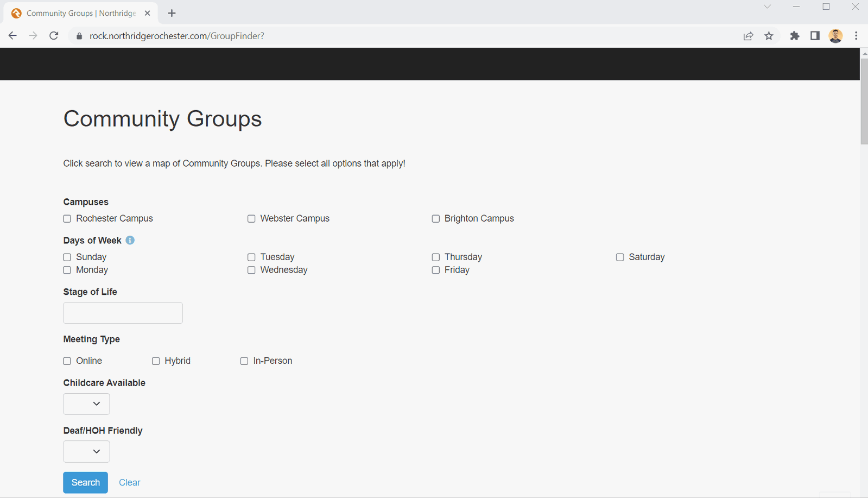Screen dimensions: 868x498
Task: Switch to the Community Groups tab
Action: pyautogui.click(x=81, y=13)
